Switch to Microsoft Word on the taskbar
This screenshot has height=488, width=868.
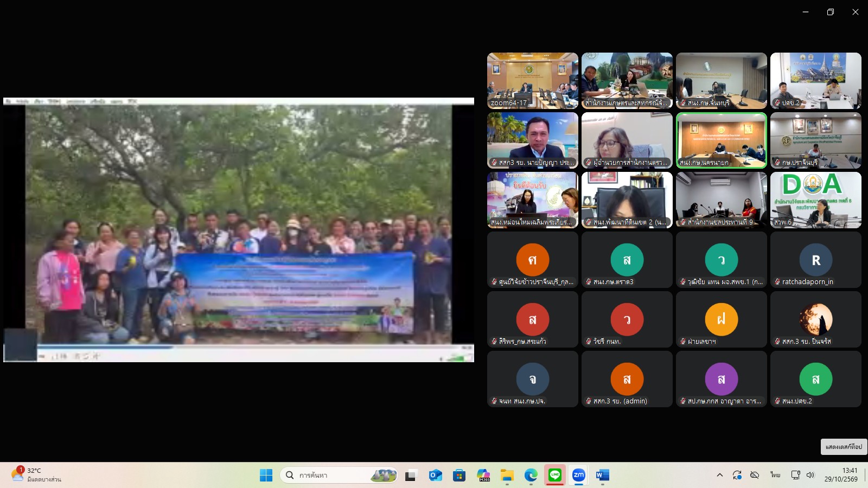click(x=603, y=476)
